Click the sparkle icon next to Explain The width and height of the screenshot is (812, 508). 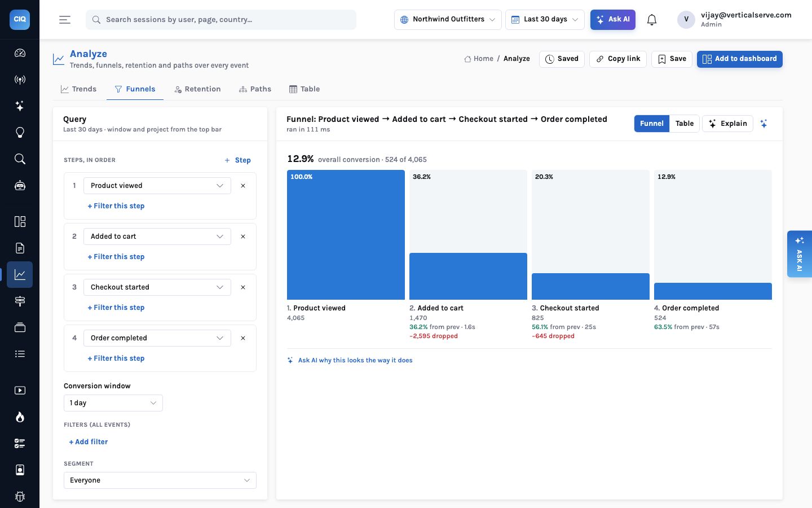click(764, 124)
